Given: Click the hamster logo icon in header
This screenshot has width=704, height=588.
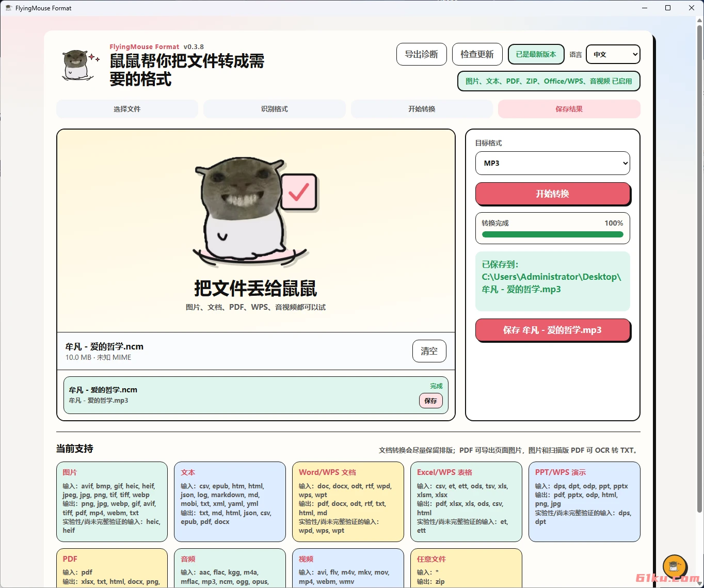Looking at the screenshot, I should pyautogui.click(x=80, y=66).
